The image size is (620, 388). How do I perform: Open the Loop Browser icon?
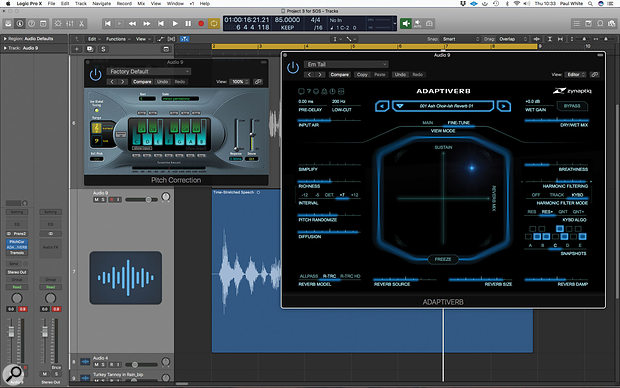[600, 24]
